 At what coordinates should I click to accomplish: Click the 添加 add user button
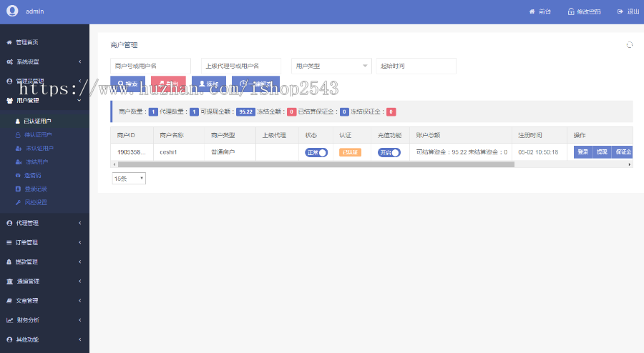(209, 84)
